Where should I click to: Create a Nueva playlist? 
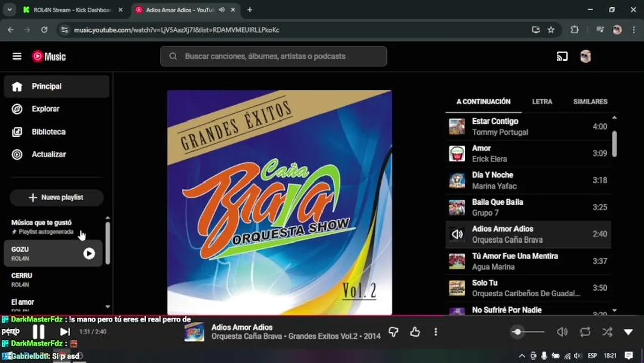[x=56, y=197]
